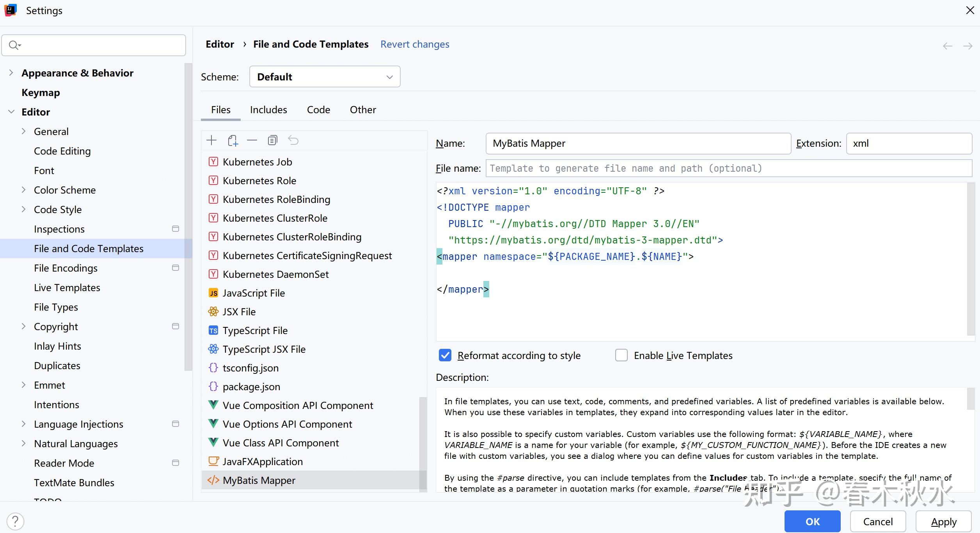The image size is (980, 533).
Task: Click the template list vertical scrollbar
Action: click(x=423, y=444)
